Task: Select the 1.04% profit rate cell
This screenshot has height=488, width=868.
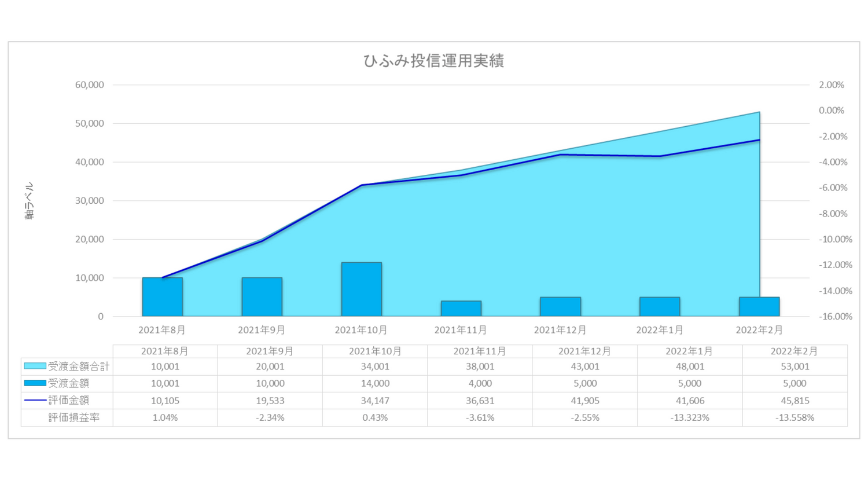Action: click(165, 417)
